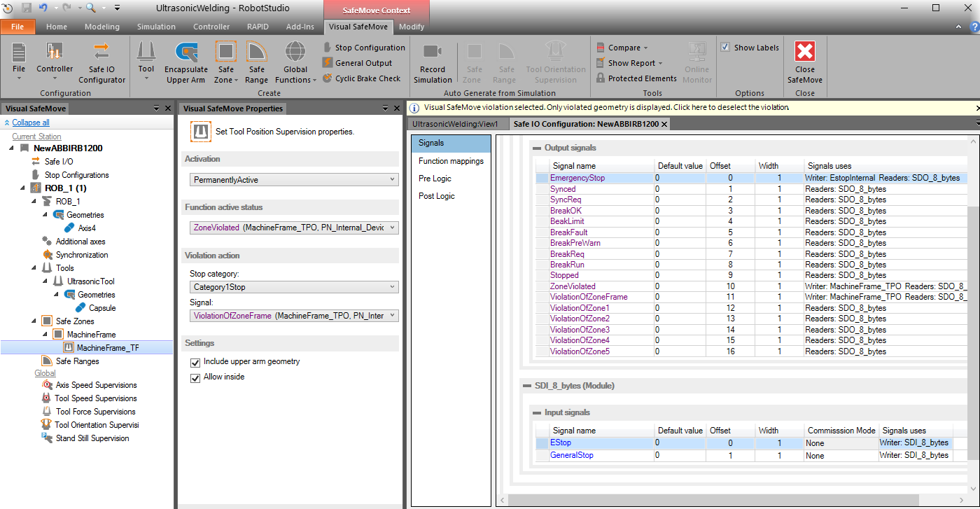This screenshot has height=509, width=980.
Task: Start Record Simulation
Action: (x=433, y=62)
